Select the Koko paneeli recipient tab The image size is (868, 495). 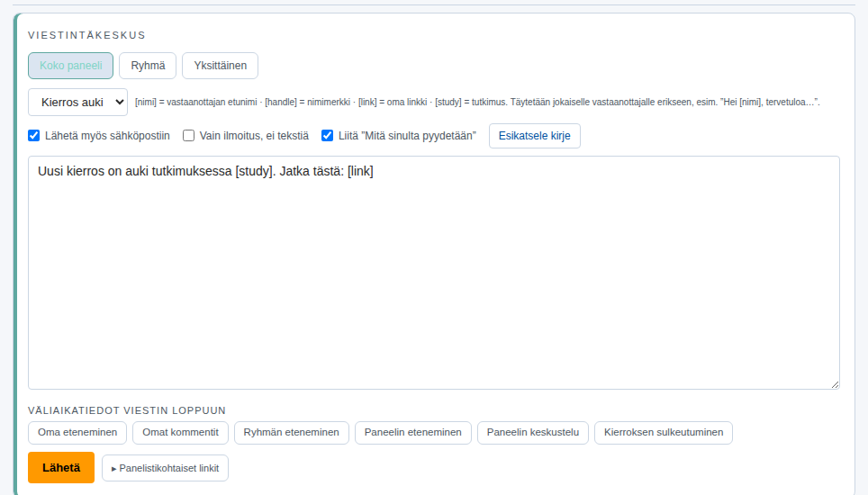click(x=70, y=66)
